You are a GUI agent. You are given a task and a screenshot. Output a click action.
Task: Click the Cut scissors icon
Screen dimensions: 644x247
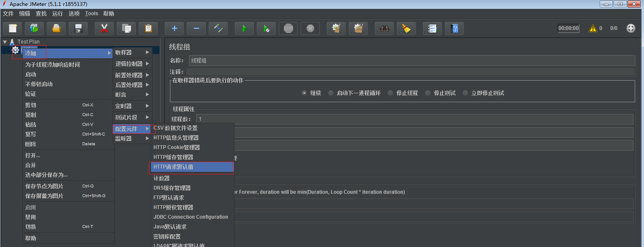pyautogui.click(x=105, y=29)
